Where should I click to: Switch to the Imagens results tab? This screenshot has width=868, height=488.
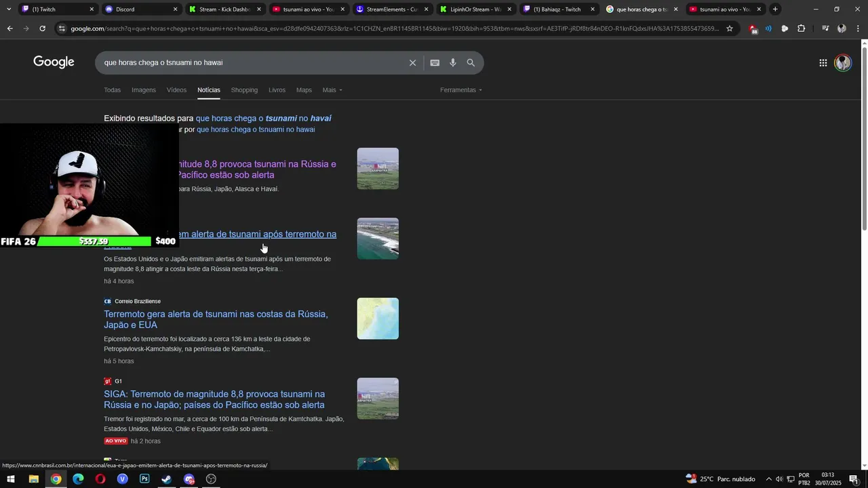144,90
